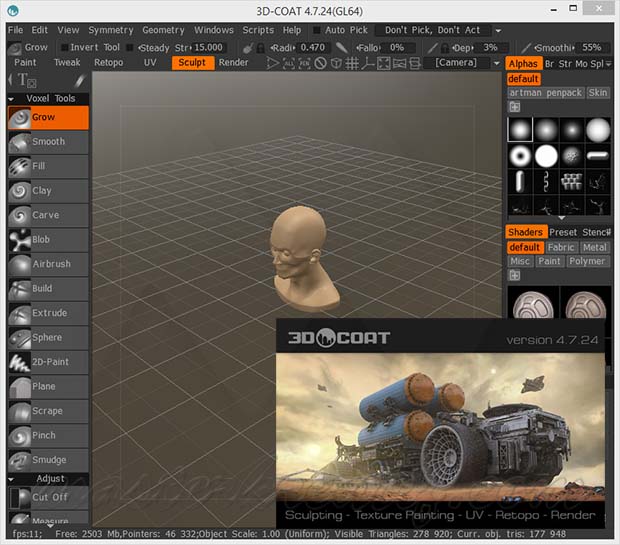Collapse left panel with arrow near T
Image resolution: width=620 pixels, height=545 pixels.
(x=10, y=80)
